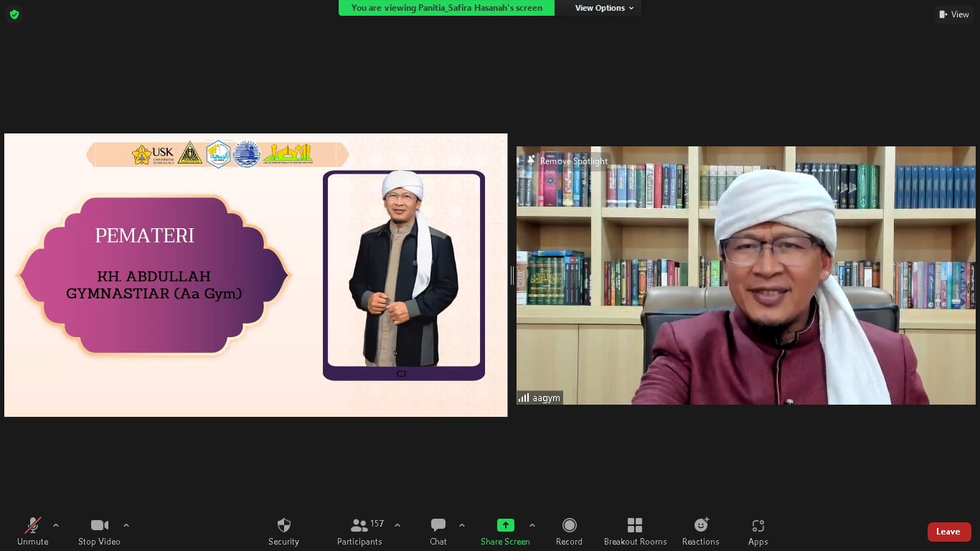Expand the arrow next to Share Screen

click(x=532, y=525)
